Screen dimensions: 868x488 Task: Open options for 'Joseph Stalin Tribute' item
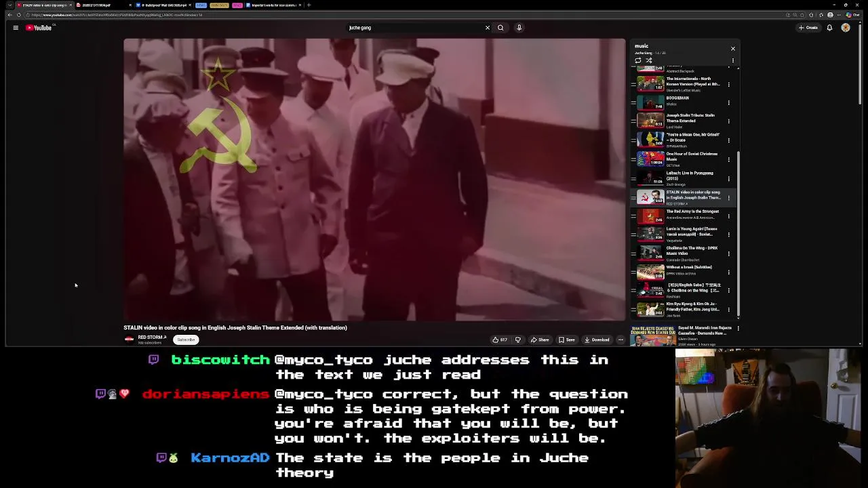(729, 121)
